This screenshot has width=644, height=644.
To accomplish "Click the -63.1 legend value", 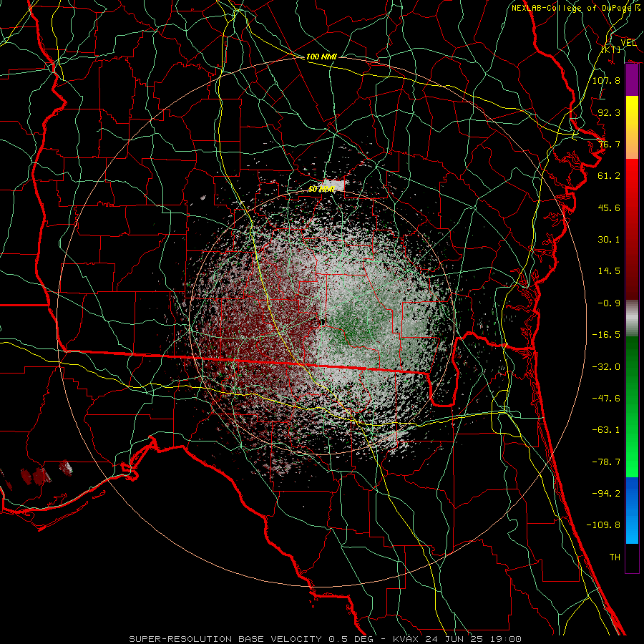I will (606, 430).
